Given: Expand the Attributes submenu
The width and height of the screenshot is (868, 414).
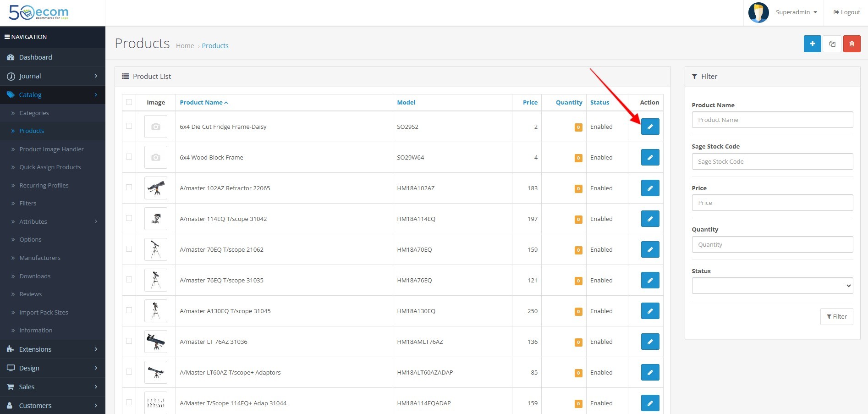Looking at the screenshot, I should point(53,221).
